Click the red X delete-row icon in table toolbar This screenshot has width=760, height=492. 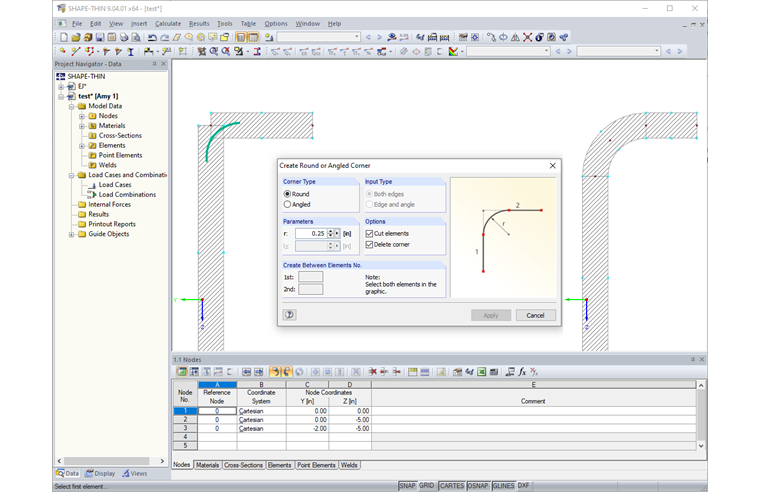[372, 372]
